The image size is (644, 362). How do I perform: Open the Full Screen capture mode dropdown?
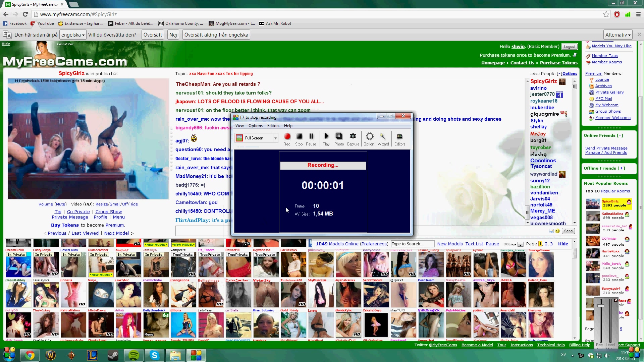(x=275, y=138)
